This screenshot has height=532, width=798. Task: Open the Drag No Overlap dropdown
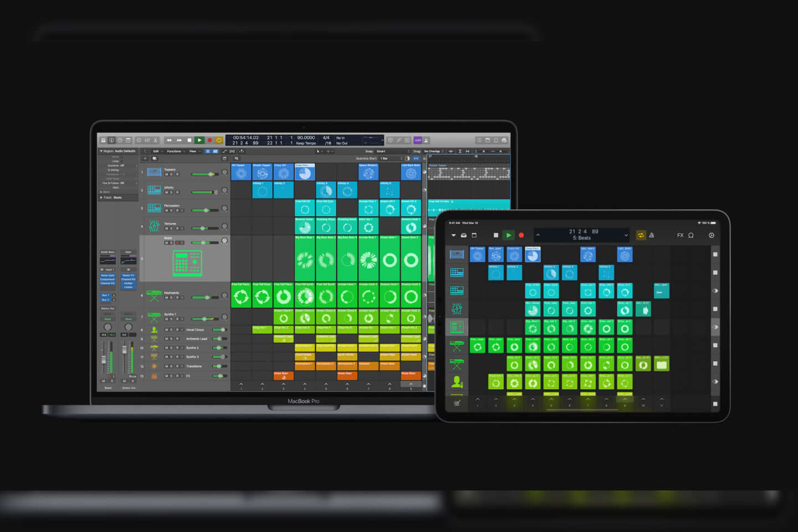(433, 151)
